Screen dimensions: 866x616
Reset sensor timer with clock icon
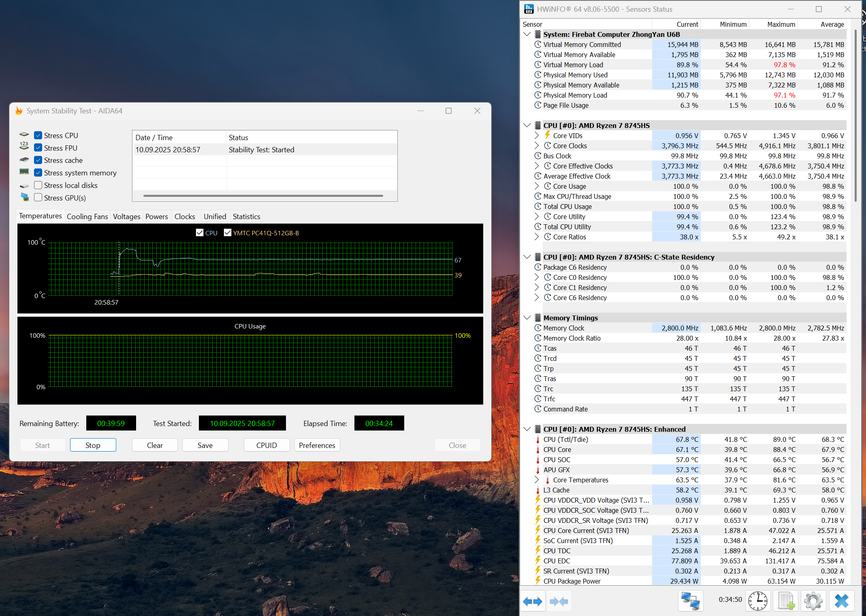[757, 601]
